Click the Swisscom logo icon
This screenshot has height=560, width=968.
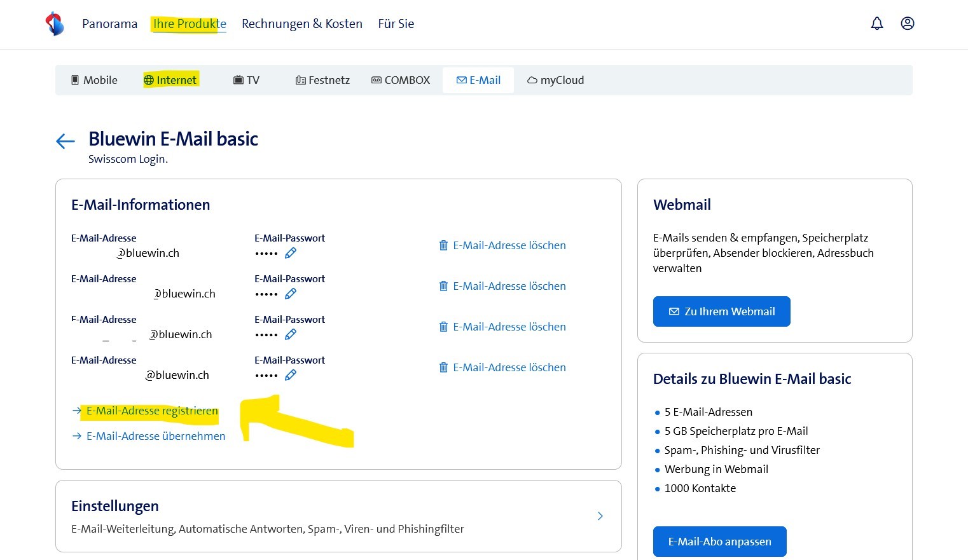[55, 24]
